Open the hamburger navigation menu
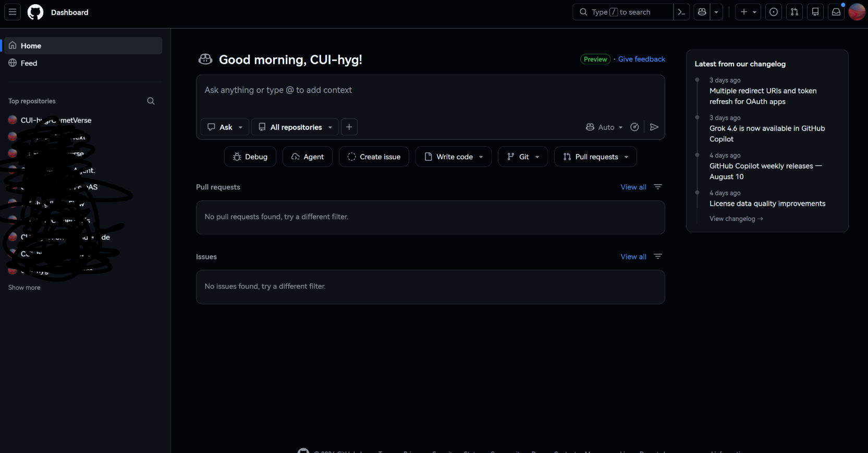Viewport: 868px width, 453px height. (x=13, y=12)
